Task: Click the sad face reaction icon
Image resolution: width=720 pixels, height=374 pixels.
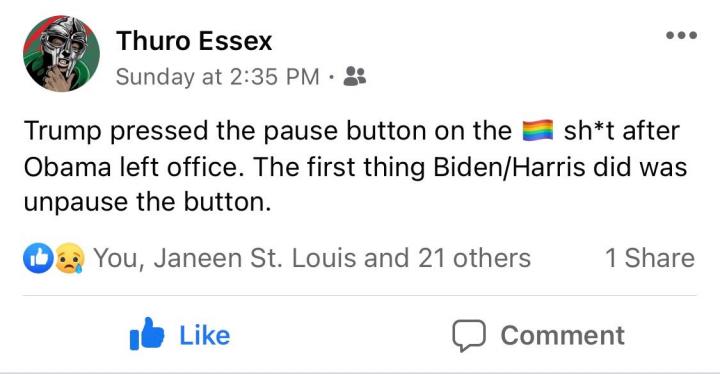Action: click(70, 258)
